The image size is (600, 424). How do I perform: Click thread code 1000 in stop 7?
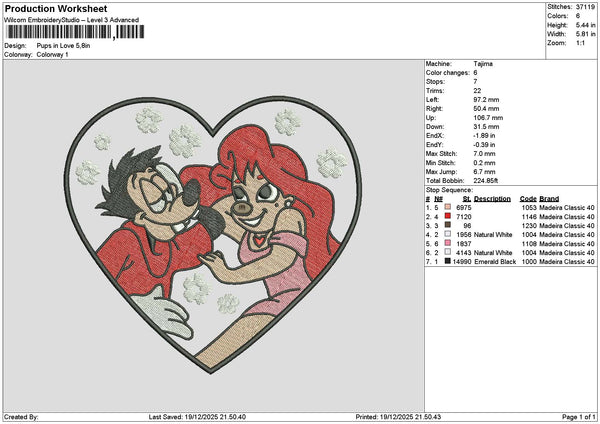point(529,262)
